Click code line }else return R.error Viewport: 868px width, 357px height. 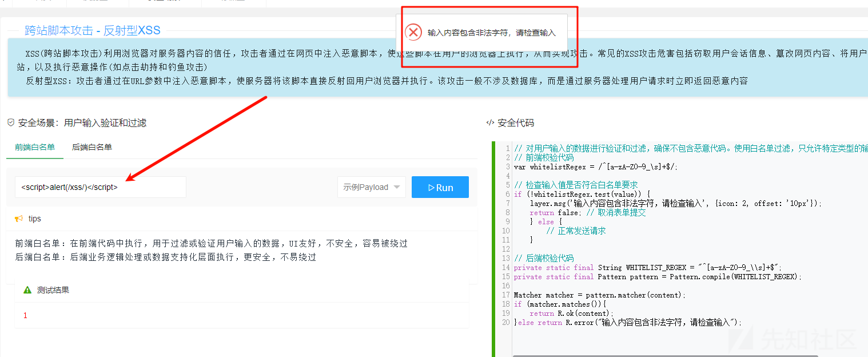(x=627, y=323)
